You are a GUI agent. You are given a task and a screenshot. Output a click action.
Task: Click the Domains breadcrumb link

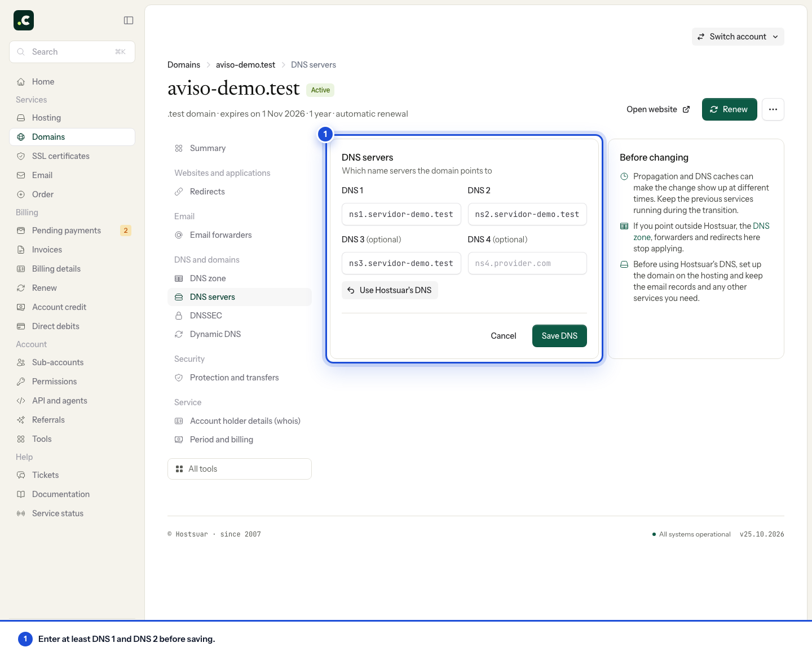(x=184, y=65)
